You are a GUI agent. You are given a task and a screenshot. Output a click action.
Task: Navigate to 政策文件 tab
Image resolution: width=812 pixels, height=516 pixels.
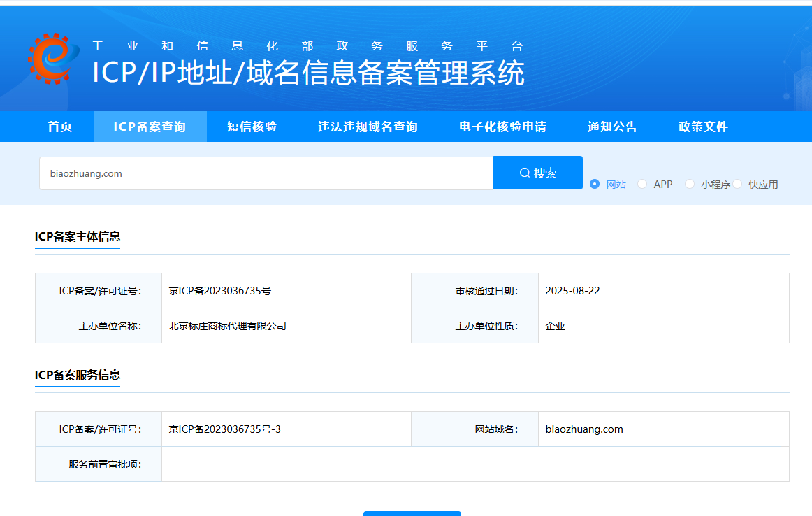point(703,127)
